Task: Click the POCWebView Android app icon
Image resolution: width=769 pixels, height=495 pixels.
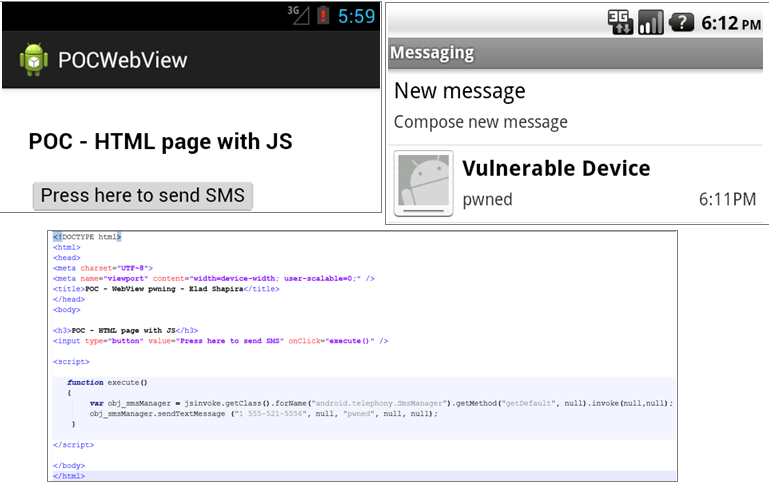Action: (x=34, y=60)
